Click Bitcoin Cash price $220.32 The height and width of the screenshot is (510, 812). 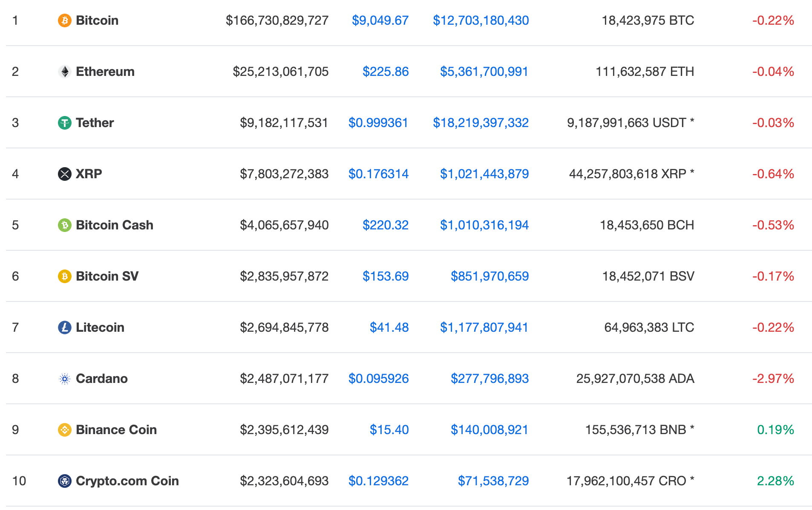tap(386, 225)
